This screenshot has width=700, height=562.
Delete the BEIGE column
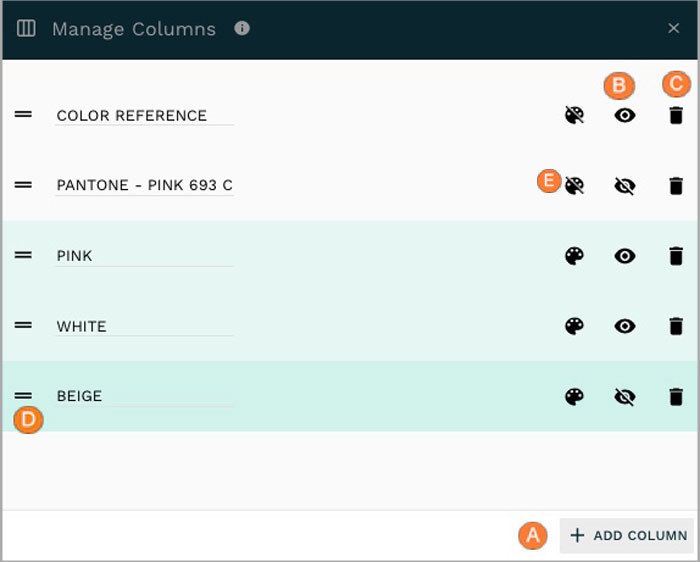point(676,396)
